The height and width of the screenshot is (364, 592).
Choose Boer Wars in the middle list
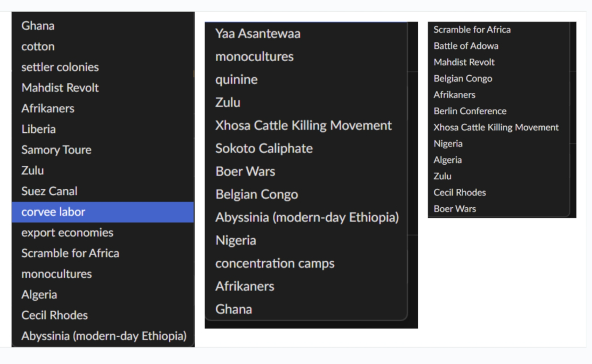pos(306,171)
